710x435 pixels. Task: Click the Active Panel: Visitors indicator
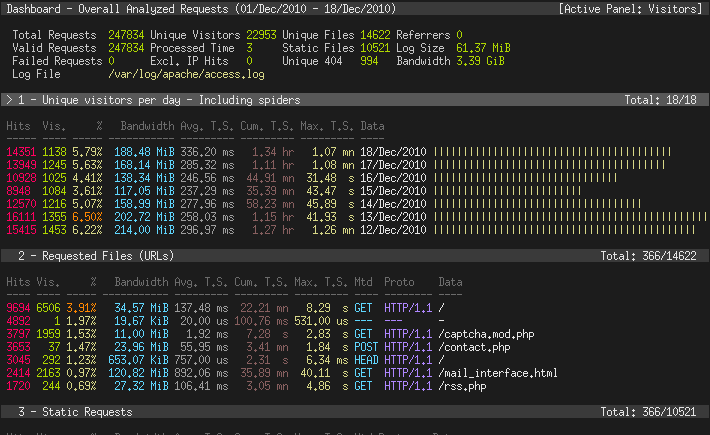tap(631, 9)
